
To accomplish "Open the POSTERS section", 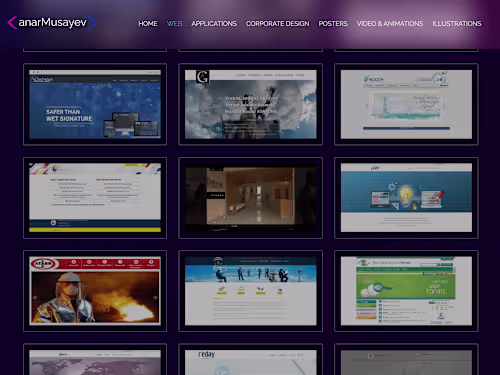I will click(333, 24).
